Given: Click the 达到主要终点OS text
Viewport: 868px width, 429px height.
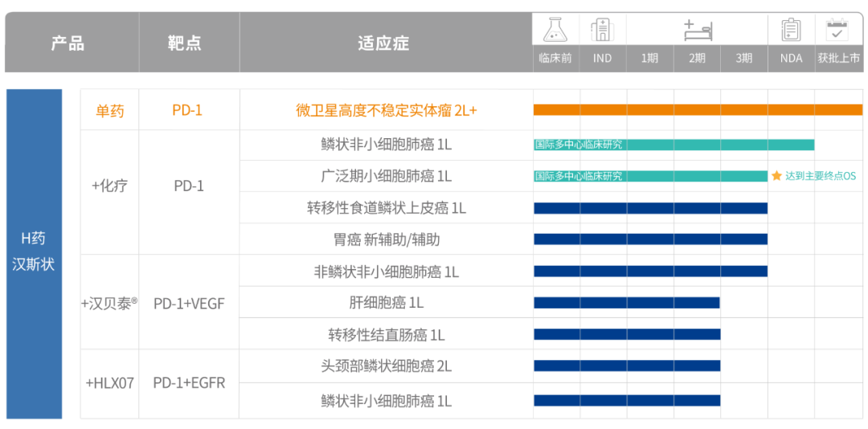Looking at the screenshot, I should click(821, 176).
